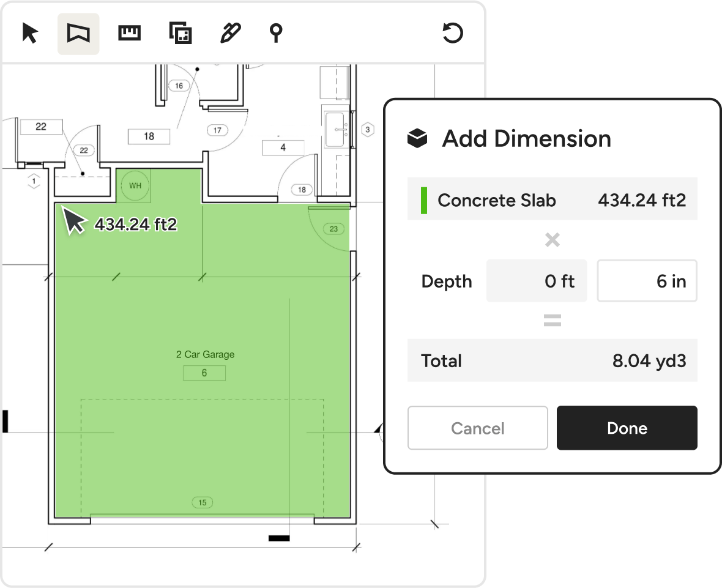
Task: Click the Depth inches input field
Action: point(647,281)
